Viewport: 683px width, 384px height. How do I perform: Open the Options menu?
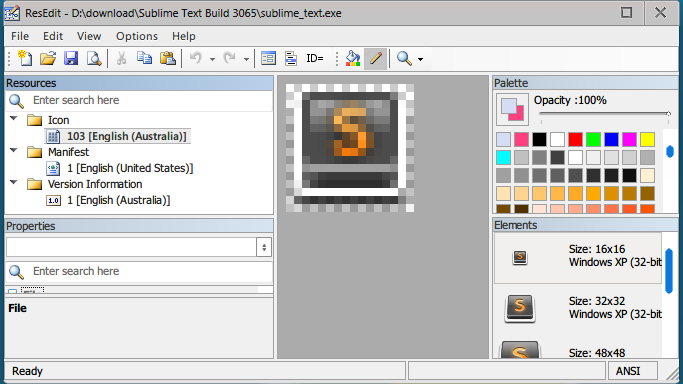click(x=137, y=36)
